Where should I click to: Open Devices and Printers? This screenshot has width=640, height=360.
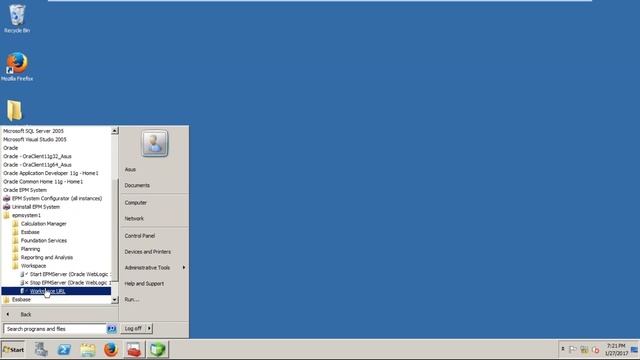[148, 252]
